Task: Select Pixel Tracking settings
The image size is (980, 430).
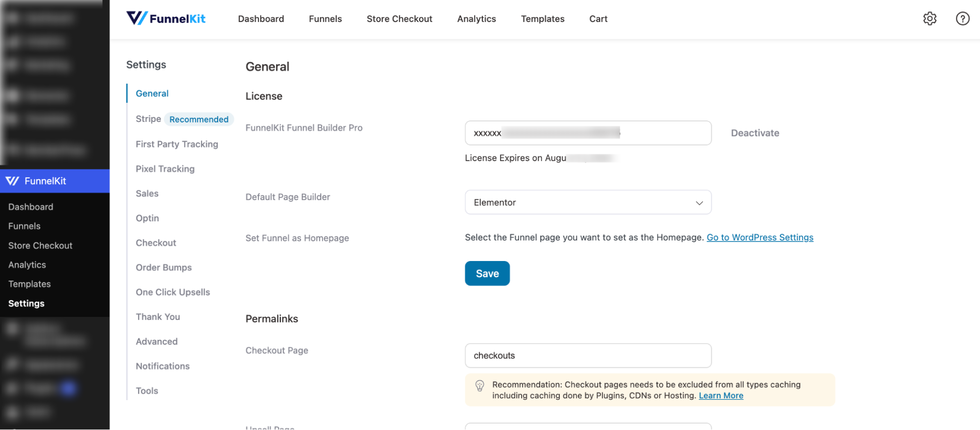Action: [165, 169]
